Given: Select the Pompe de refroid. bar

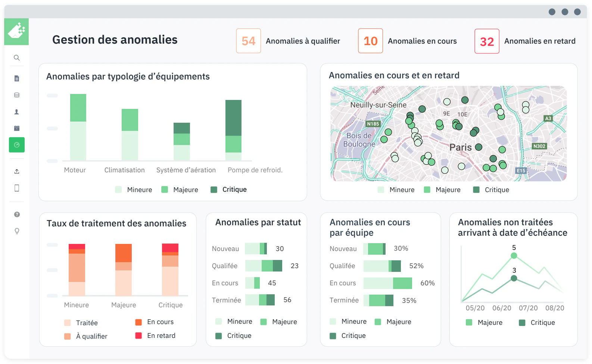Looking at the screenshot, I should point(233,130).
